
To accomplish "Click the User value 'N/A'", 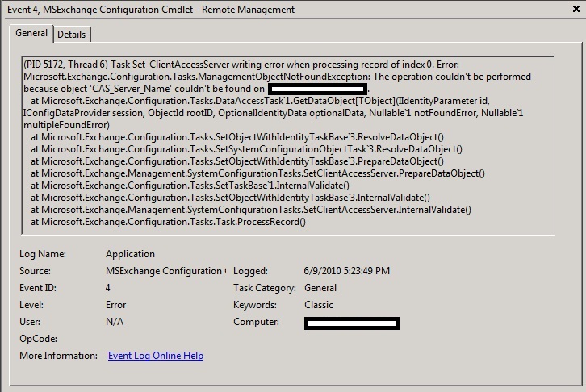I will (115, 322).
